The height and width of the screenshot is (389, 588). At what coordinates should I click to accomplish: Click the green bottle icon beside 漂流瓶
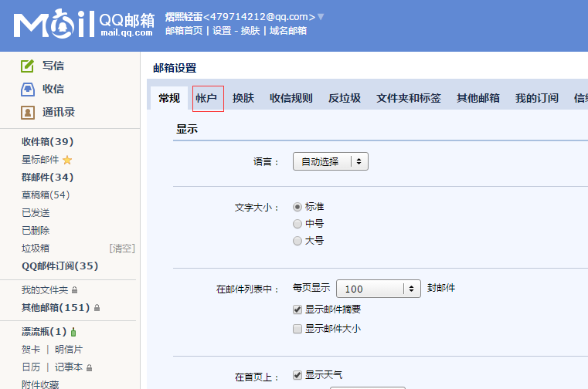click(73, 332)
